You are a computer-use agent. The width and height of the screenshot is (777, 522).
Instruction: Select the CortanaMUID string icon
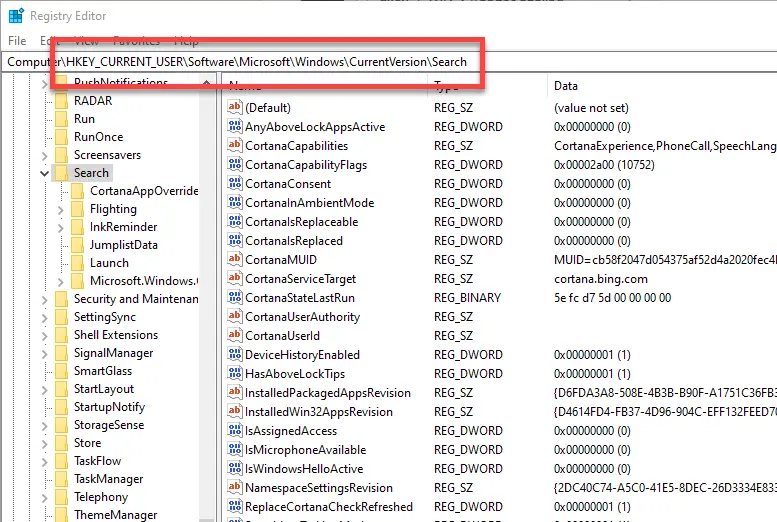[x=234, y=259]
